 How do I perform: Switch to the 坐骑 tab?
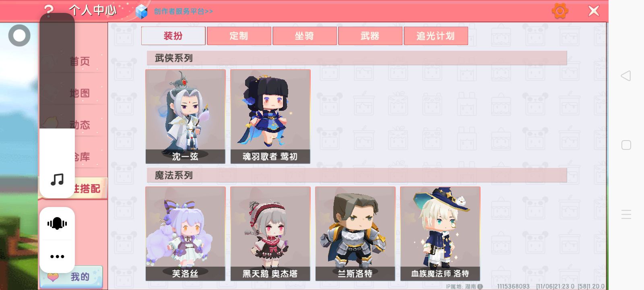click(305, 36)
